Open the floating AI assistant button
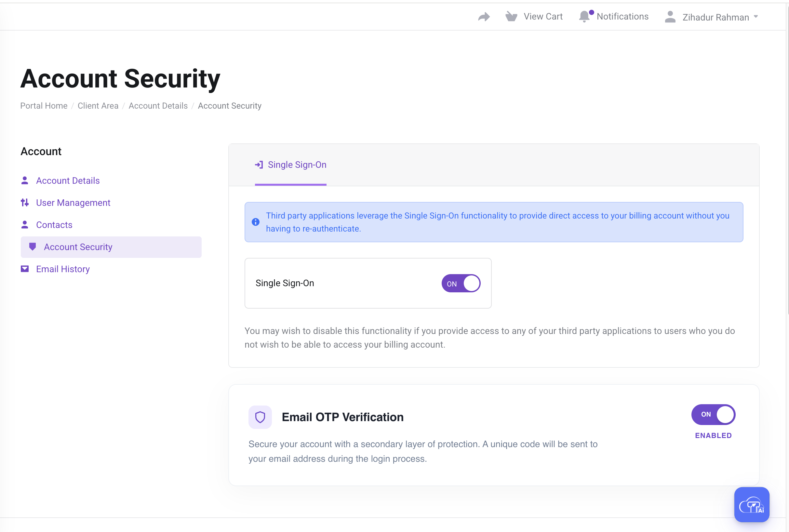Viewport: 789px width, 532px height. 751,504
